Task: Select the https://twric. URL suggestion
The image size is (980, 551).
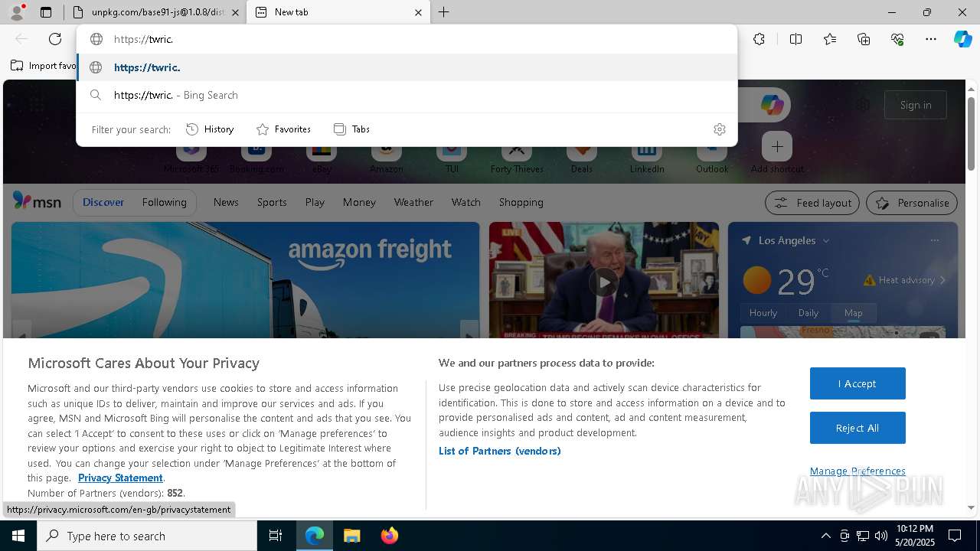Action: (407, 67)
